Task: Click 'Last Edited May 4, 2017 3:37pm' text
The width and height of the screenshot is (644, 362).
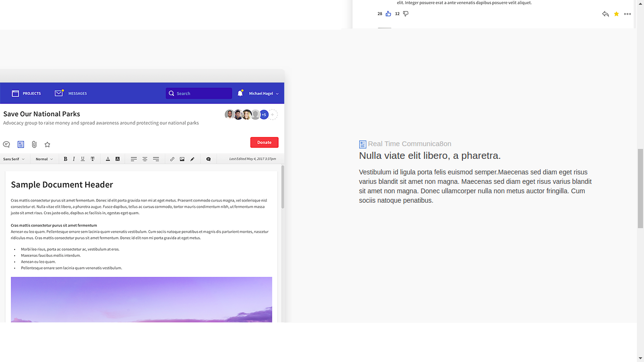Action: (253, 159)
